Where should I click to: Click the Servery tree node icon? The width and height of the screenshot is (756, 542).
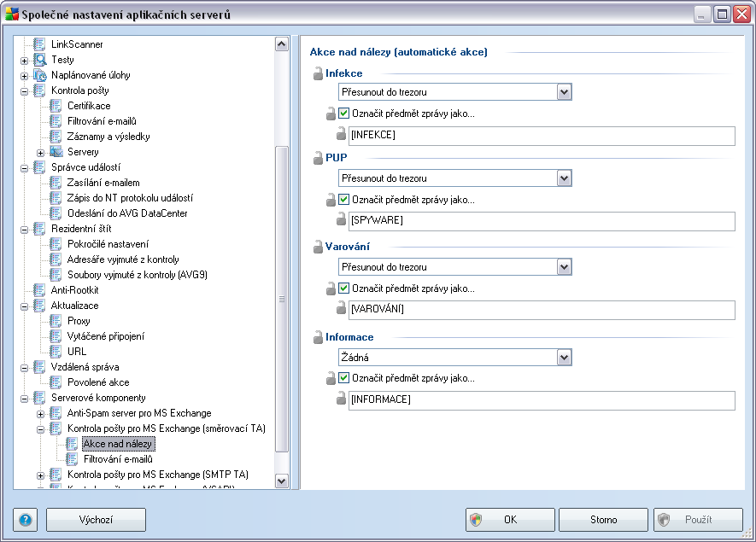point(56,152)
